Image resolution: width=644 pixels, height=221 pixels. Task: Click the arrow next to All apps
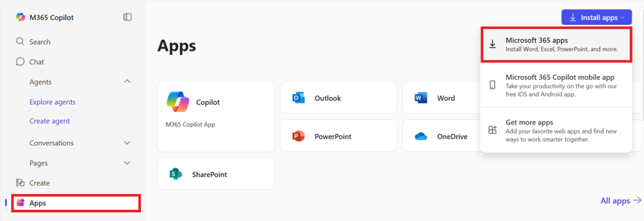(637, 201)
